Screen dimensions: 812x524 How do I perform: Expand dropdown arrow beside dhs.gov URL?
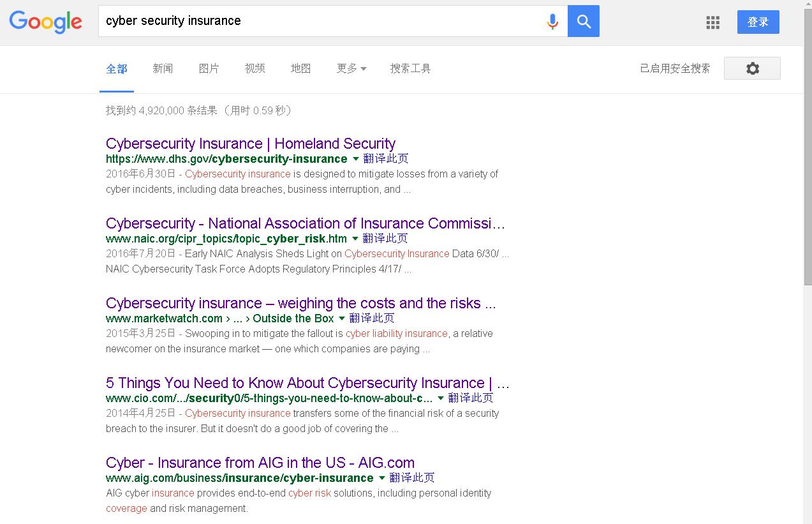pyautogui.click(x=355, y=158)
